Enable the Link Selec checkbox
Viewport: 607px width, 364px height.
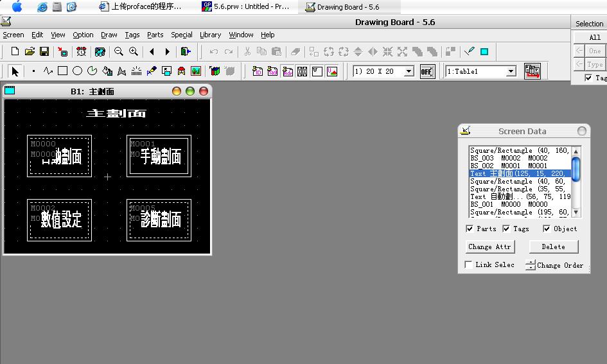(x=469, y=264)
